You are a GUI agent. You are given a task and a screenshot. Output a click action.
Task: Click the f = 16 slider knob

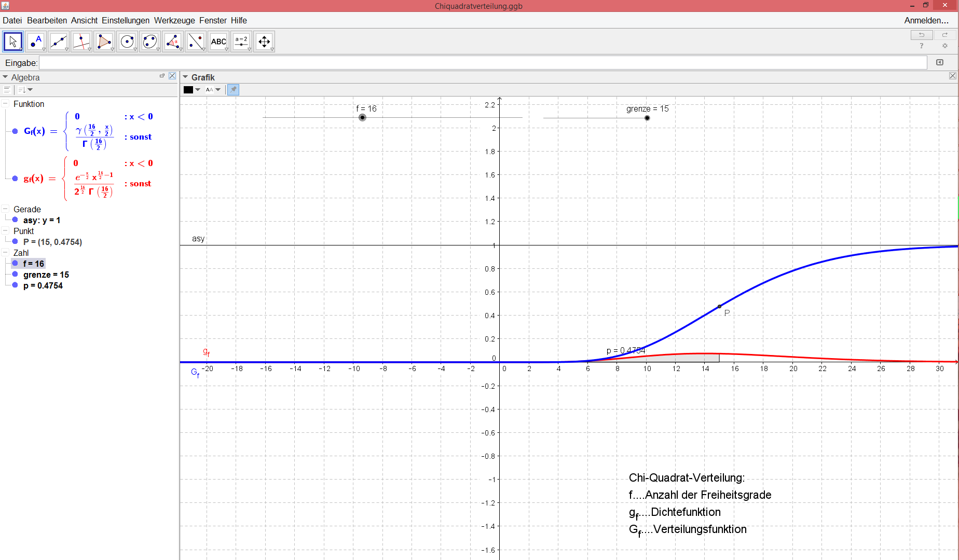[x=362, y=117]
